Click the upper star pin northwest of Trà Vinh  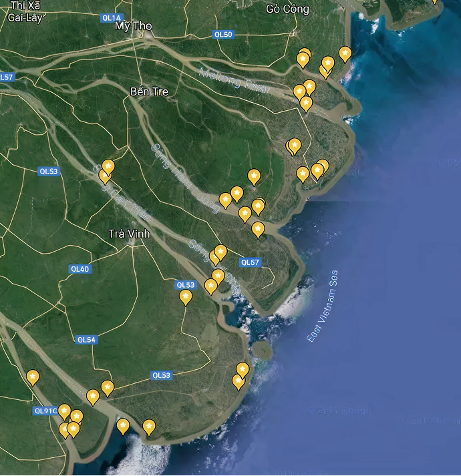click(108, 166)
